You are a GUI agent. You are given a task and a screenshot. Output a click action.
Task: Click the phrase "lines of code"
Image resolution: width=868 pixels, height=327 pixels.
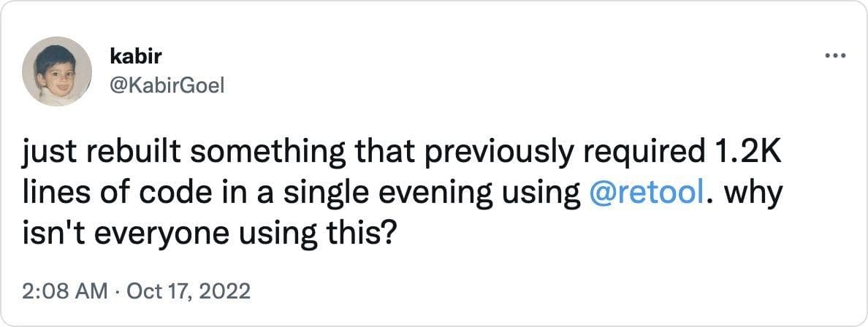(x=104, y=193)
